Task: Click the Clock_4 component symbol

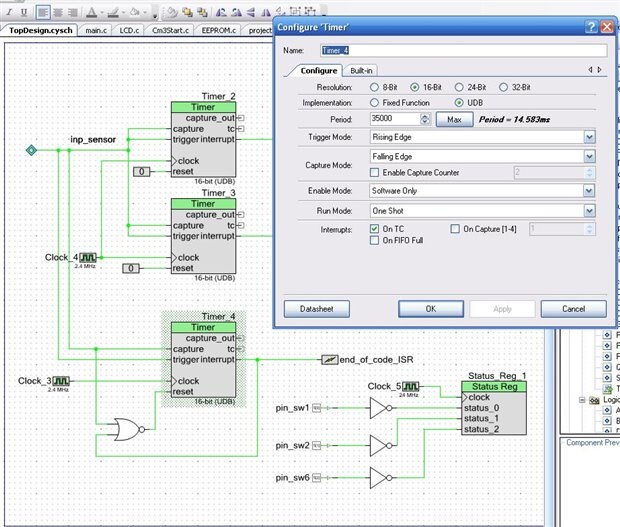Action: 89,257
